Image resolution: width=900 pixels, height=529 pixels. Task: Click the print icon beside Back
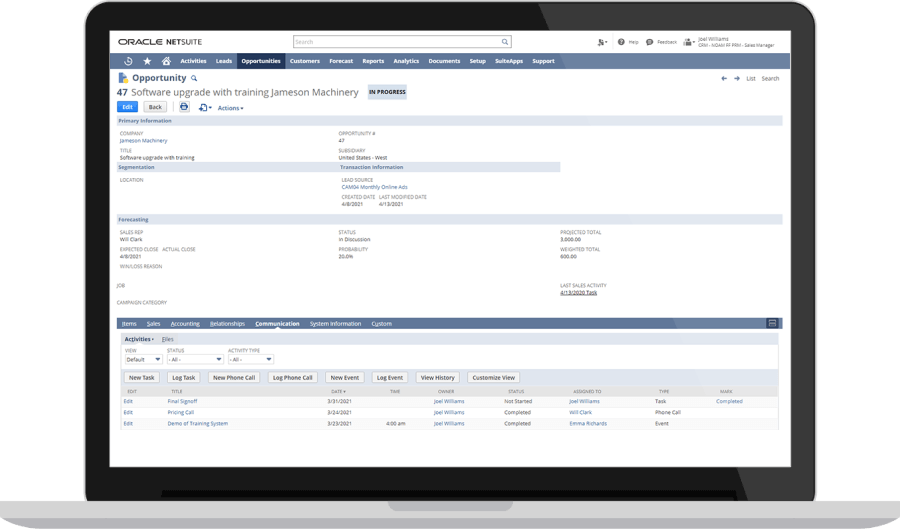pyautogui.click(x=184, y=107)
